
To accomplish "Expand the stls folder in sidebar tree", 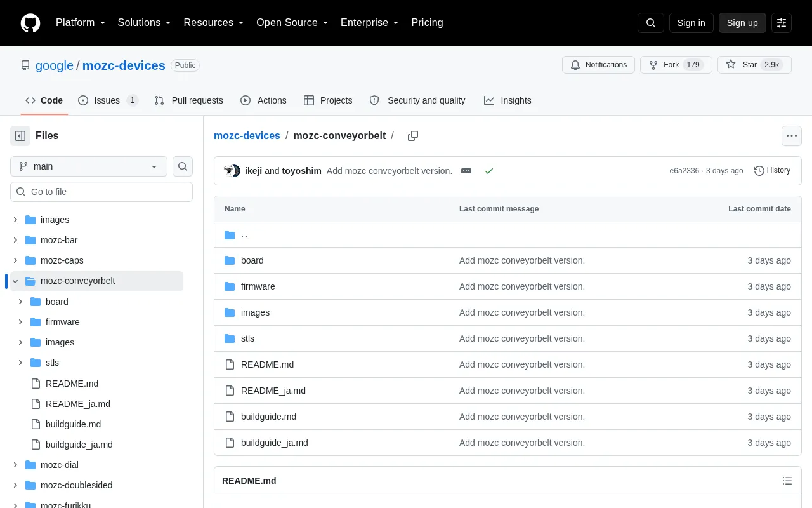I will (x=20, y=363).
